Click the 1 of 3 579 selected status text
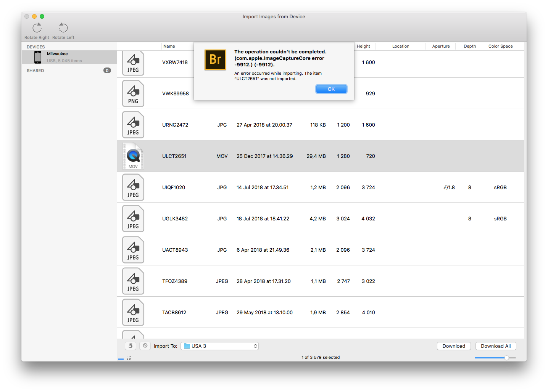Image resolution: width=548 pixels, height=392 pixels. [x=321, y=357]
